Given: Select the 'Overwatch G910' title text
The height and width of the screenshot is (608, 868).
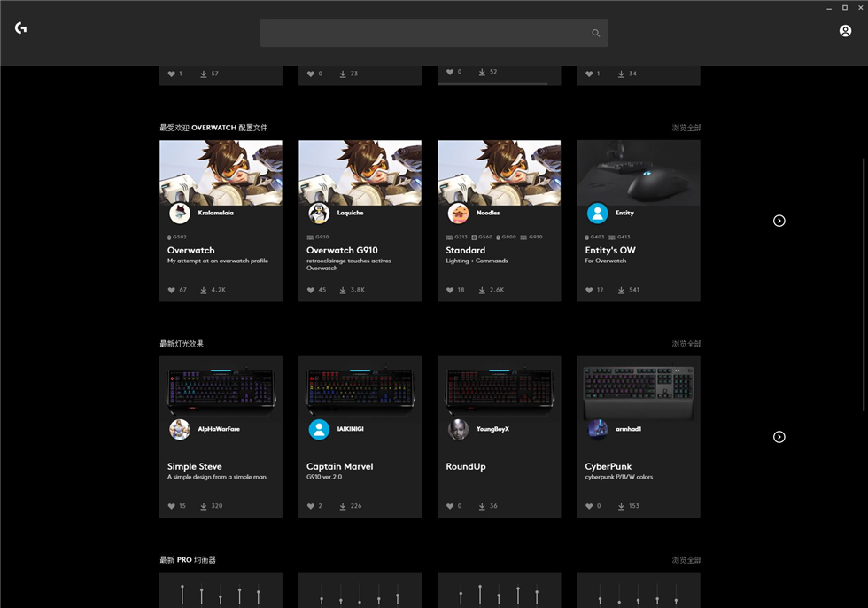Looking at the screenshot, I should (342, 250).
